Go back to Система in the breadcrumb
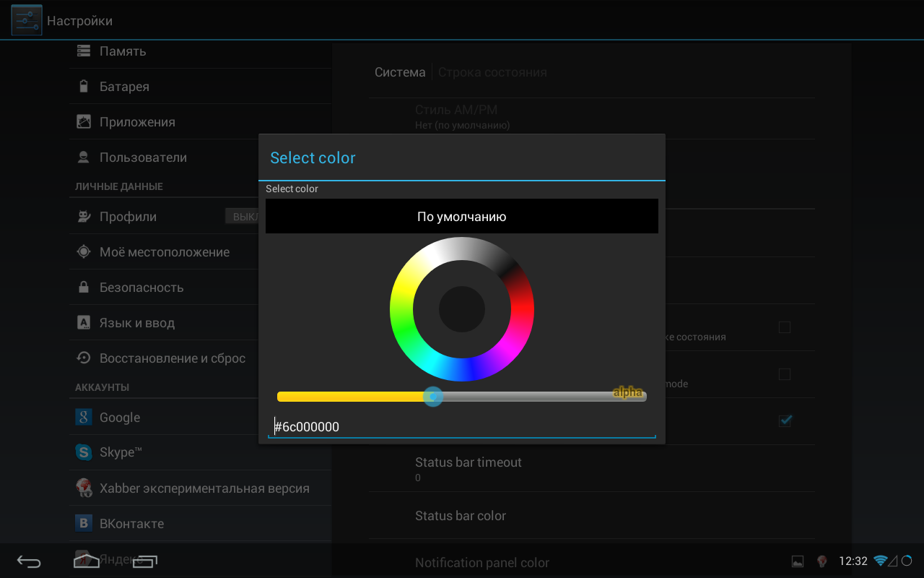The height and width of the screenshot is (578, 924). [400, 72]
